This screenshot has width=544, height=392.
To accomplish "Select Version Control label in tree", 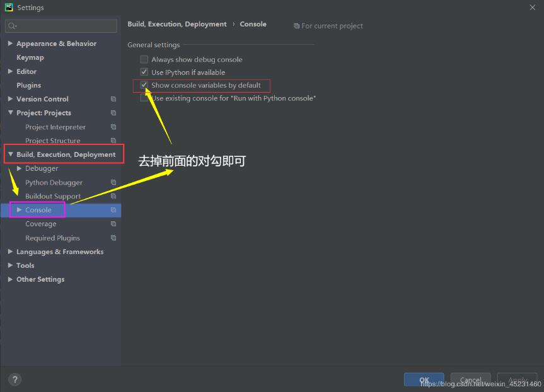I will click(42, 99).
